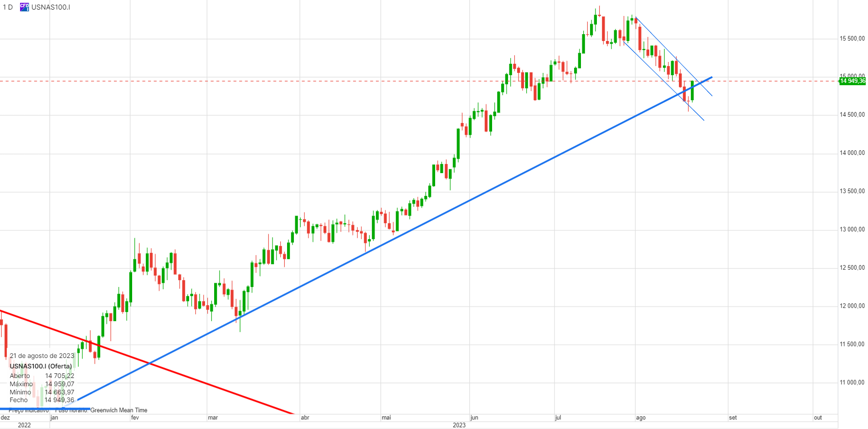The height and width of the screenshot is (429, 868).
Task: Click the 13 000,00 price axis label
Action: pos(852,230)
